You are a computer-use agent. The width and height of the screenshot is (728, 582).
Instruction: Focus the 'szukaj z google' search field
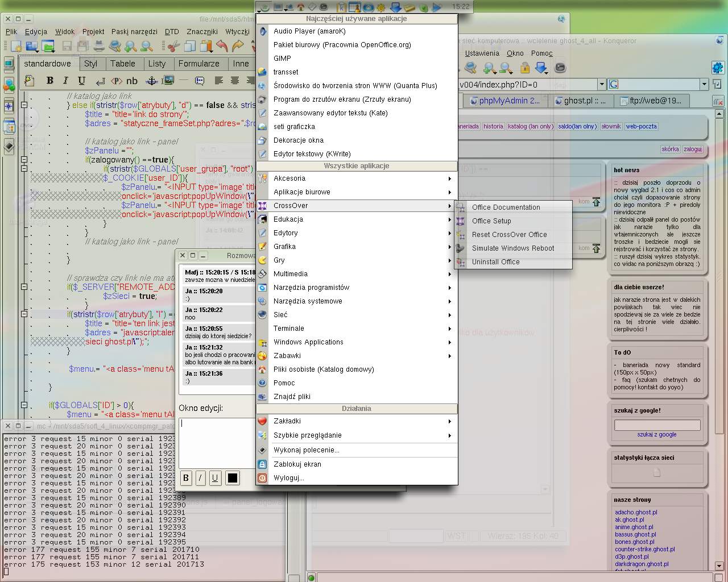(657, 425)
